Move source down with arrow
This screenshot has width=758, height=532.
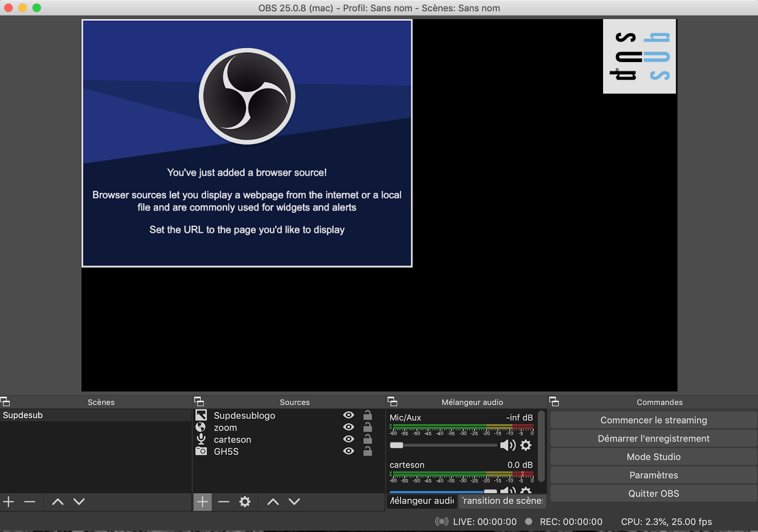click(294, 502)
